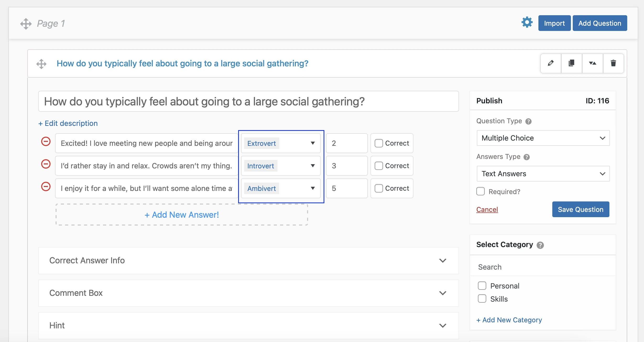Open the Multiple Choice question type dropdown
This screenshot has height=342, width=644.
(543, 138)
